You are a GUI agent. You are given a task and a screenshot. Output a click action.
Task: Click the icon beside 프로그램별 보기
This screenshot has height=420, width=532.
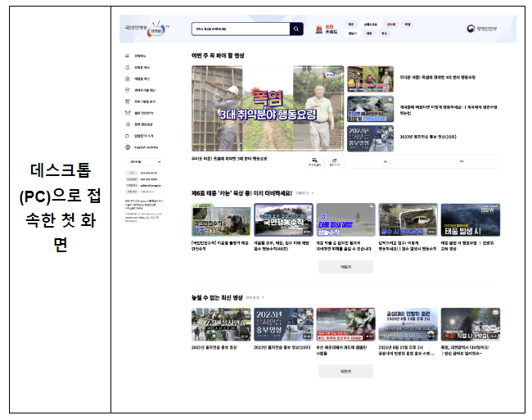(x=128, y=102)
